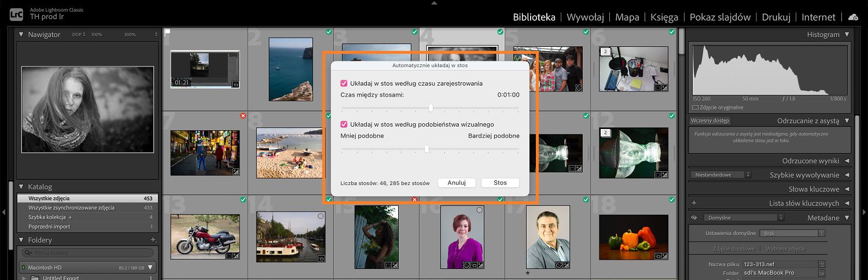This screenshot has width=868, height=280.
Task: Select the Wszystkie zdjęcia catalog row
Action: 87,198
